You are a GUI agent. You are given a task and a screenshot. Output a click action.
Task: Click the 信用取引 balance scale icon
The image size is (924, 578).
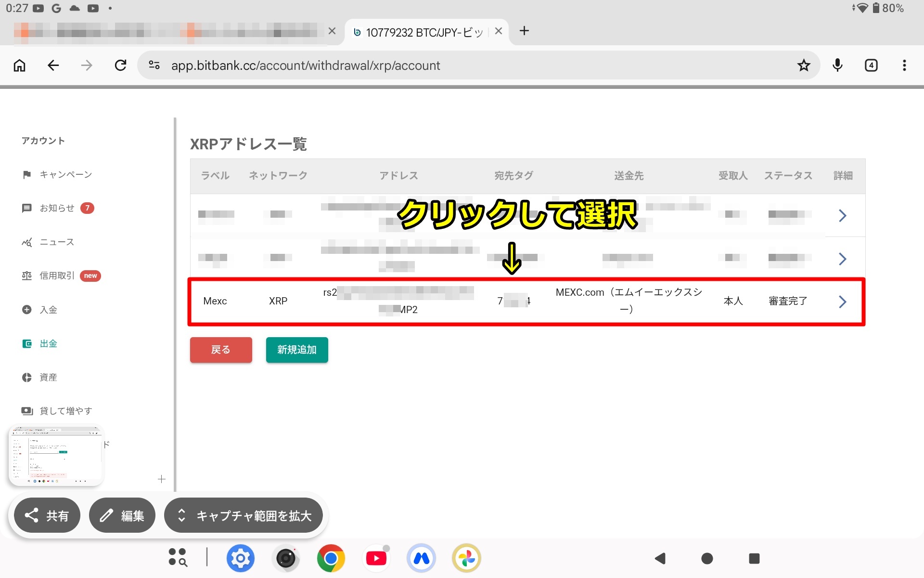coord(27,276)
